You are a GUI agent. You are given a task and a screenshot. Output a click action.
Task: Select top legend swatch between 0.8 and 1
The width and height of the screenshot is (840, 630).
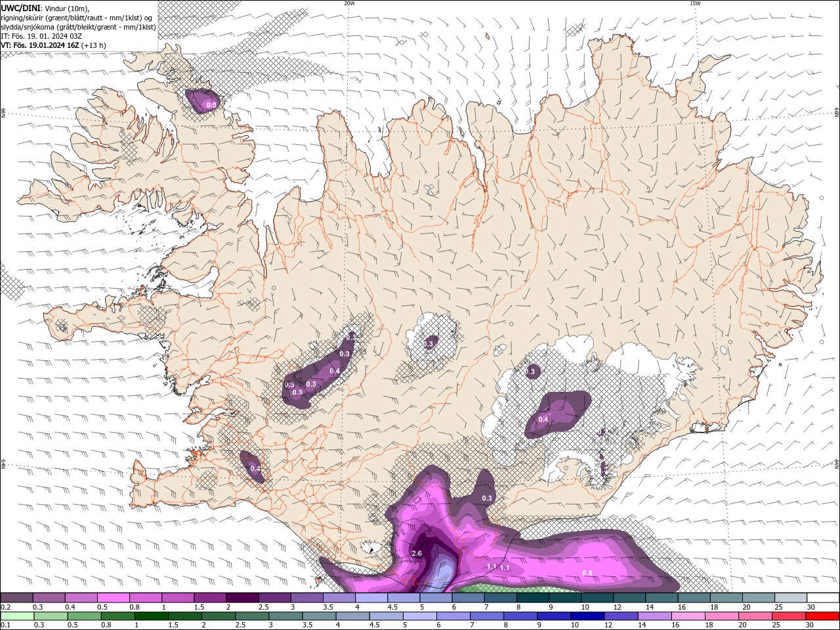tap(145, 598)
